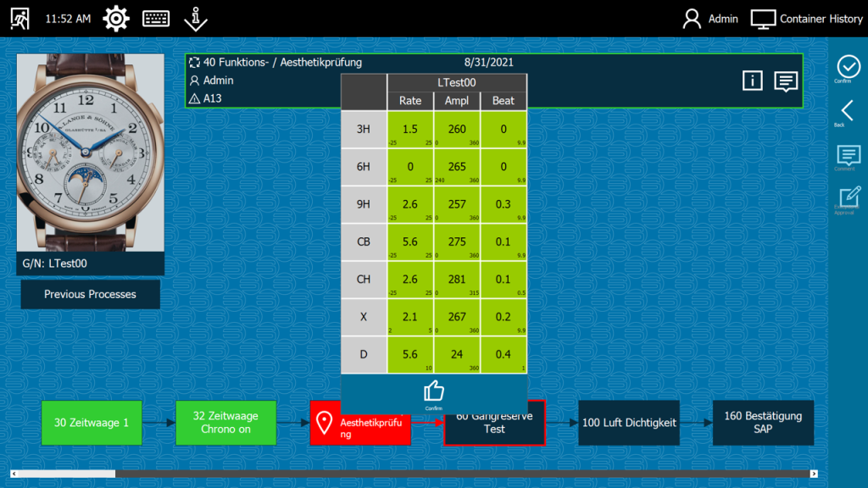868x488 pixels.
Task: Open the 160 Bestätigung SAP step
Action: (x=763, y=423)
